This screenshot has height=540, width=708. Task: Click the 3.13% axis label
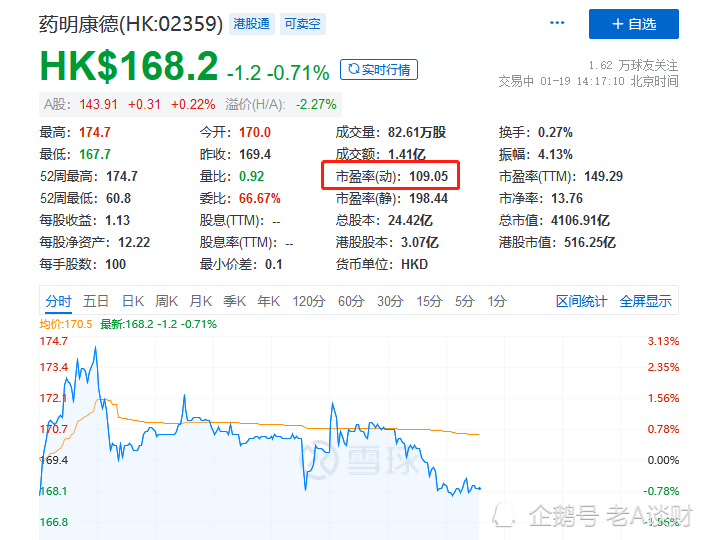pyautogui.click(x=663, y=341)
